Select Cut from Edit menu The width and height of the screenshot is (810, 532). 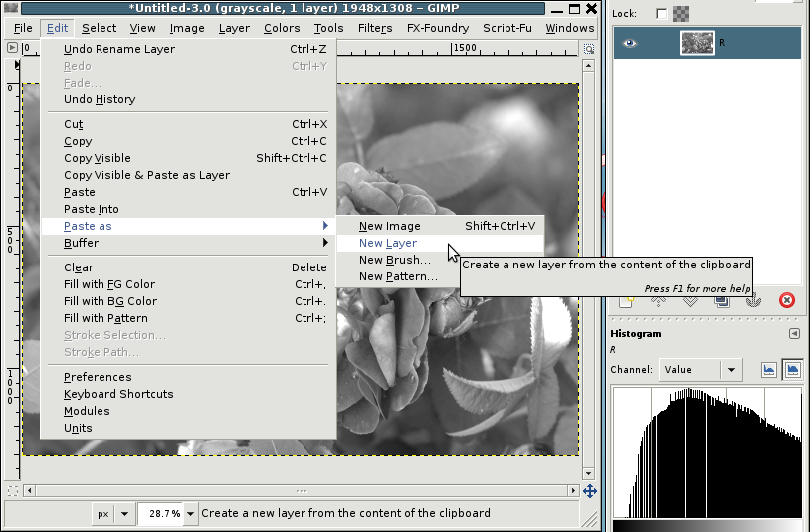(188, 124)
